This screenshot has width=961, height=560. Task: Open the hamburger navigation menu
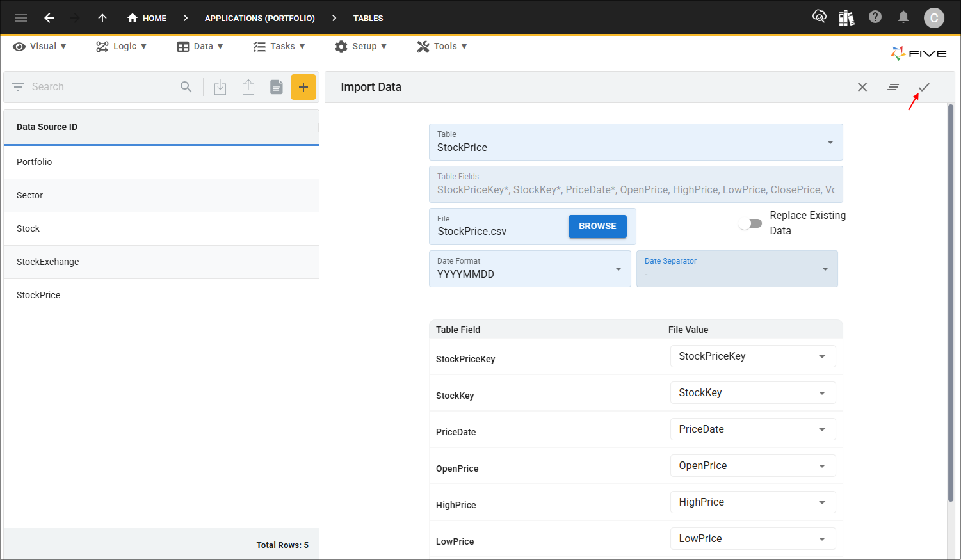point(21,18)
